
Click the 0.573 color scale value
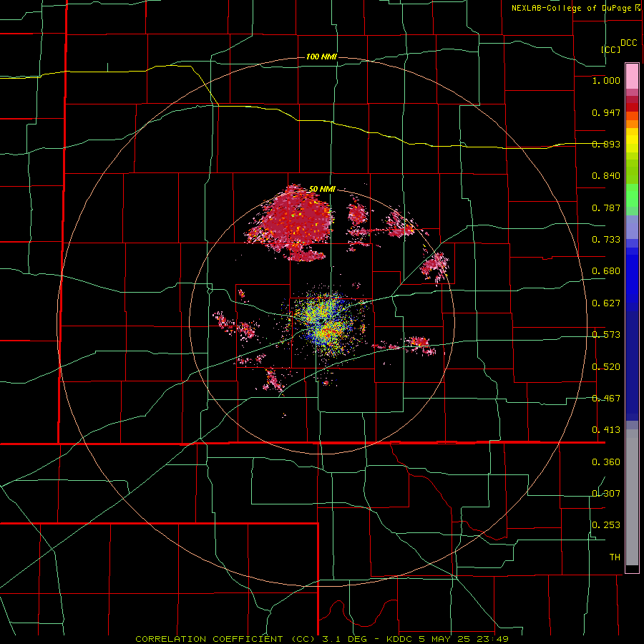[x=606, y=335]
